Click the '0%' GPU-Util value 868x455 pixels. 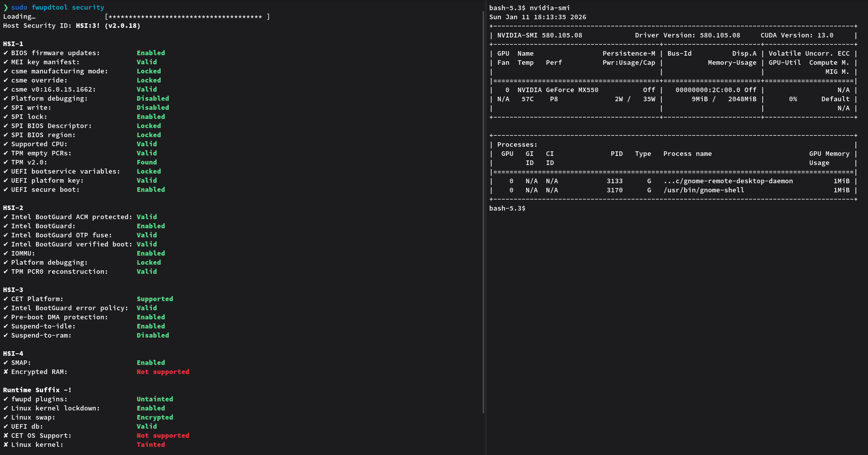point(793,99)
